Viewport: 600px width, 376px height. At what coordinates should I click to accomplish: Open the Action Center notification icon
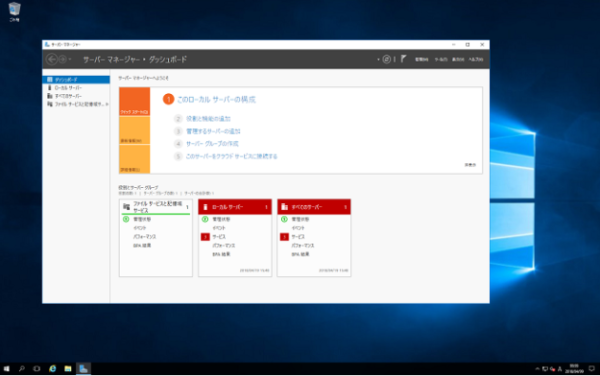(x=592, y=369)
